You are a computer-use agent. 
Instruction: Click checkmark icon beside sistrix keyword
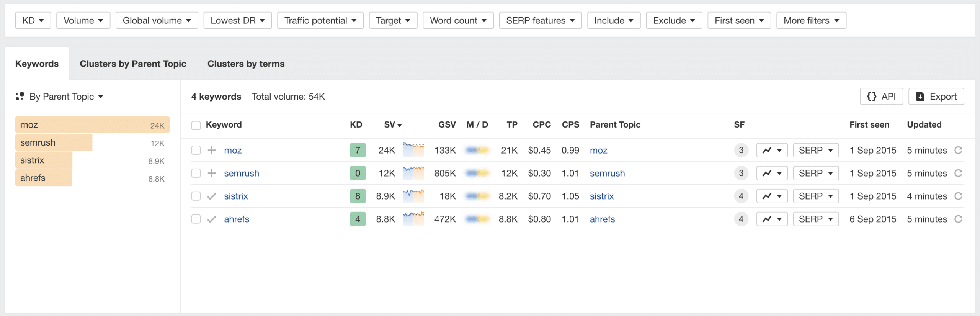point(211,196)
